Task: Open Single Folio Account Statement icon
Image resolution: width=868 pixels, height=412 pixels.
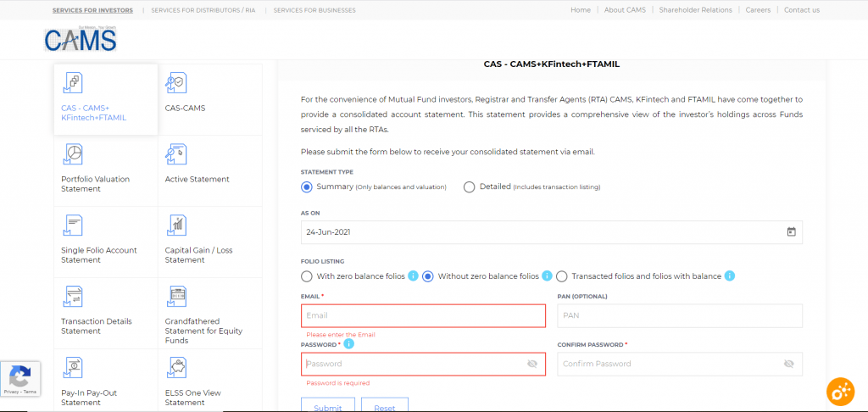Action: pos(73,225)
